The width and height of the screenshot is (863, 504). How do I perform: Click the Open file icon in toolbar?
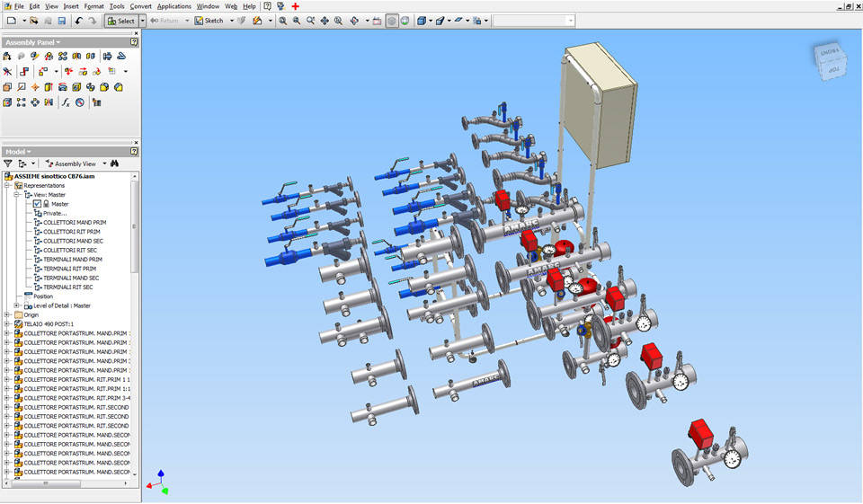click(34, 21)
